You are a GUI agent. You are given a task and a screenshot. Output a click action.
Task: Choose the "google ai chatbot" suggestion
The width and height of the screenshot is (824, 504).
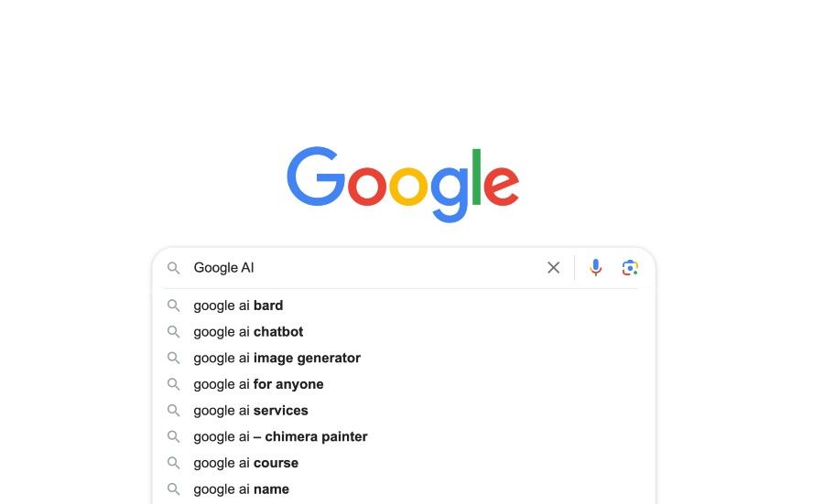click(248, 332)
